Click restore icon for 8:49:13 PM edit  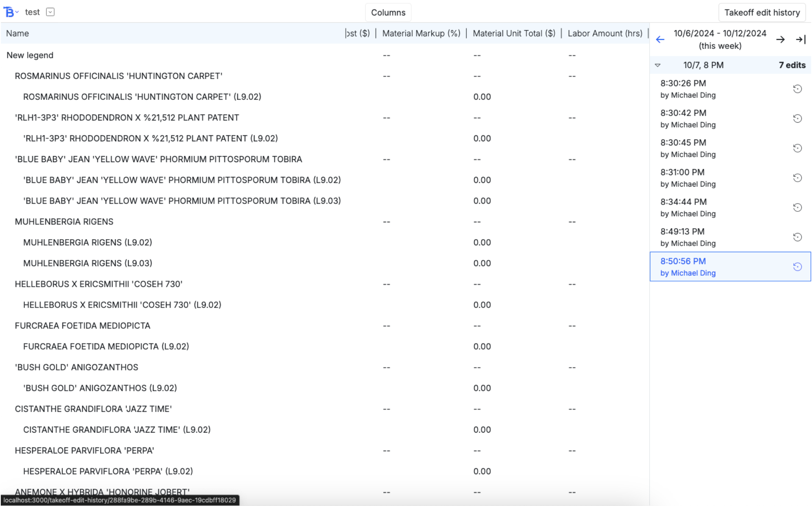coord(797,237)
